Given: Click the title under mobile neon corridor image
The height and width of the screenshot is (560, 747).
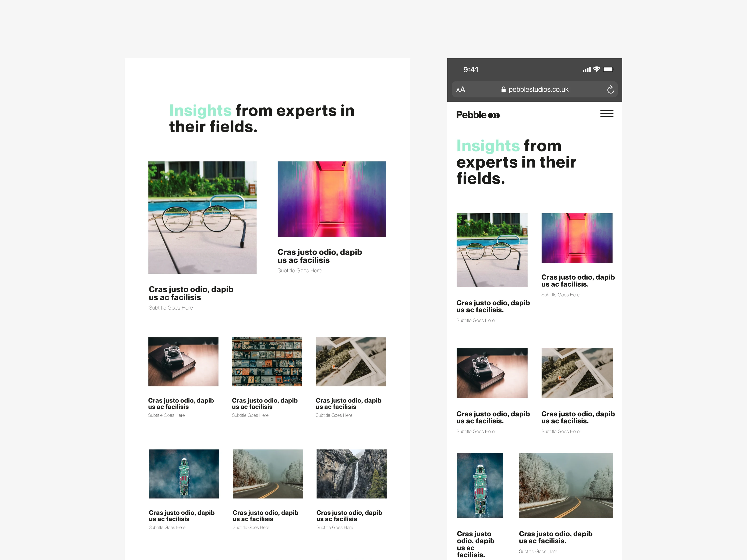Looking at the screenshot, I should click(578, 281).
